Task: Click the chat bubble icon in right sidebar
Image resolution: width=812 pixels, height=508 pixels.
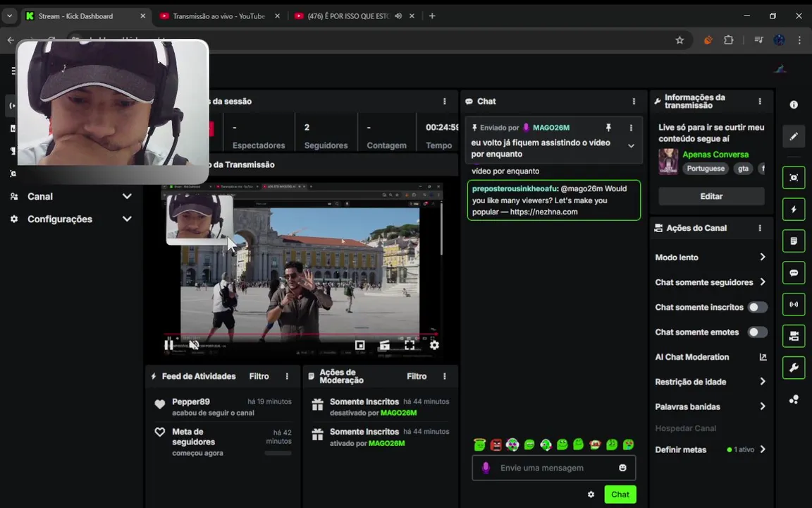Action: pos(794,272)
